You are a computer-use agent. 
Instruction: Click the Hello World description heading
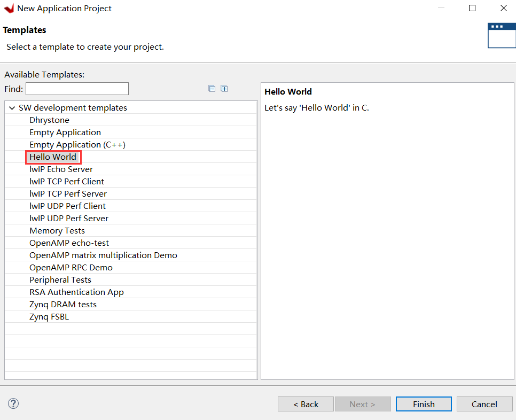[288, 92]
